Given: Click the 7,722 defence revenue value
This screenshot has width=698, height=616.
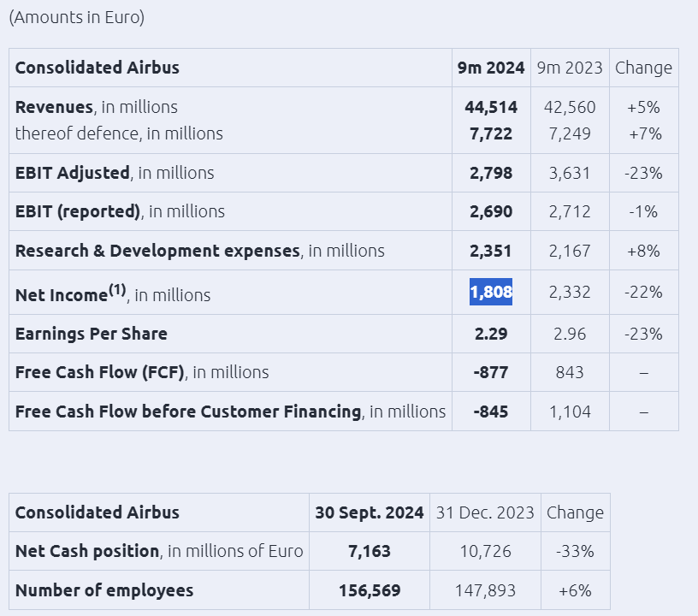Looking at the screenshot, I should click(x=491, y=133).
